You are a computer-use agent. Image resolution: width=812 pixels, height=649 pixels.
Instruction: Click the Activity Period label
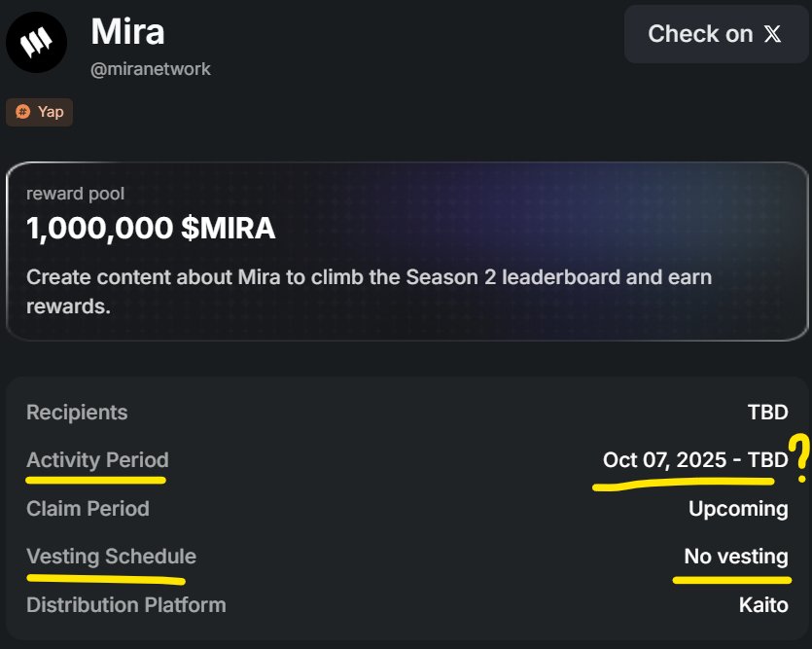coord(97,460)
